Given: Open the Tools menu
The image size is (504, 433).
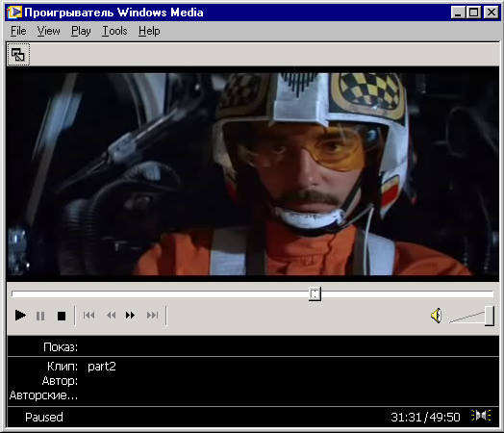Looking at the screenshot, I should 114,31.
